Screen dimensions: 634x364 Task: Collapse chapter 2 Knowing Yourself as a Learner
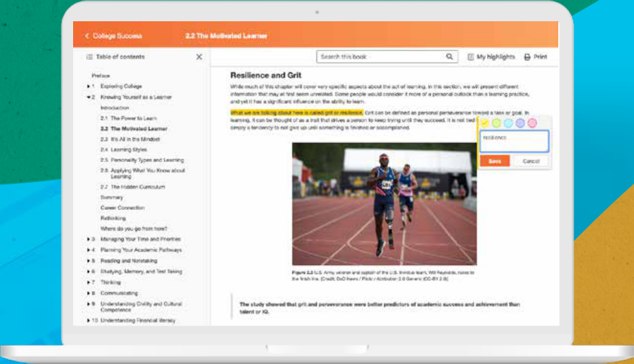tap(88, 97)
